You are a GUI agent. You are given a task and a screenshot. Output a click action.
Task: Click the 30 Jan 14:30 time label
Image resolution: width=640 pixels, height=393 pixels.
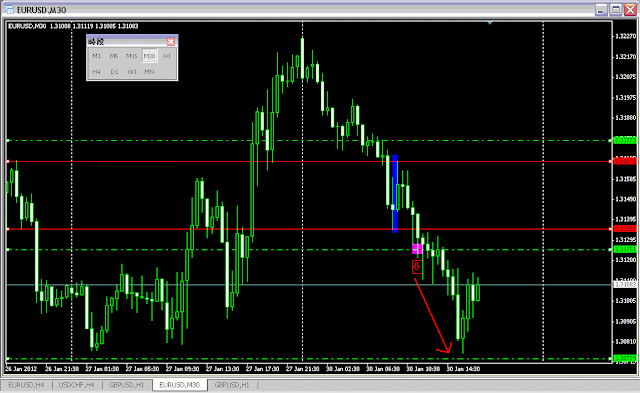463,369
